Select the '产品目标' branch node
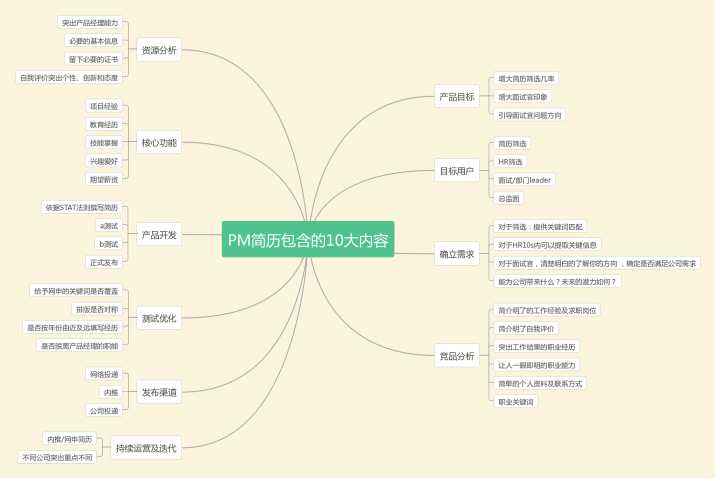Viewport: 720px width, 481px height. (x=457, y=96)
